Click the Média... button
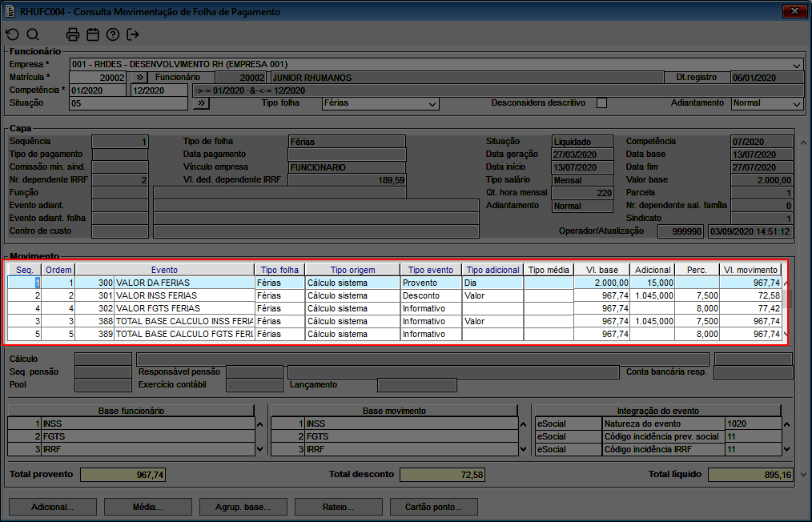The height and width of the screenshot is (522, 812). pos(147,507)
